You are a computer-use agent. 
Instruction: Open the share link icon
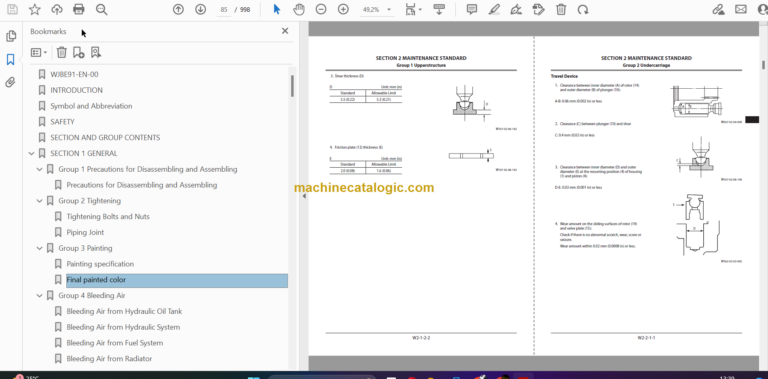(x=718, y=9)
